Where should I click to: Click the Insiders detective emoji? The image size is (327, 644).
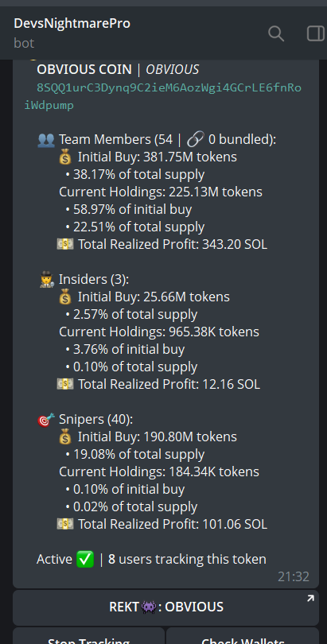(x=47, y=280)
